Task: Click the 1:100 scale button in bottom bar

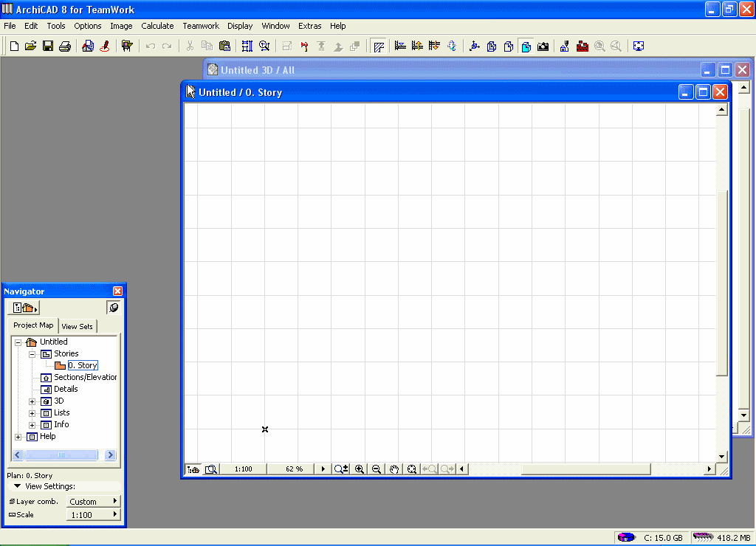Action: (x=243, y=469)
